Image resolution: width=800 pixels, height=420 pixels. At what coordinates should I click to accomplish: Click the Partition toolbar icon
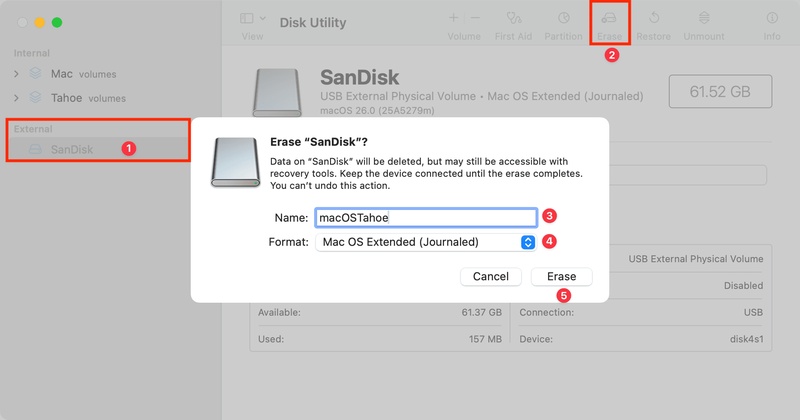point(564,19)
